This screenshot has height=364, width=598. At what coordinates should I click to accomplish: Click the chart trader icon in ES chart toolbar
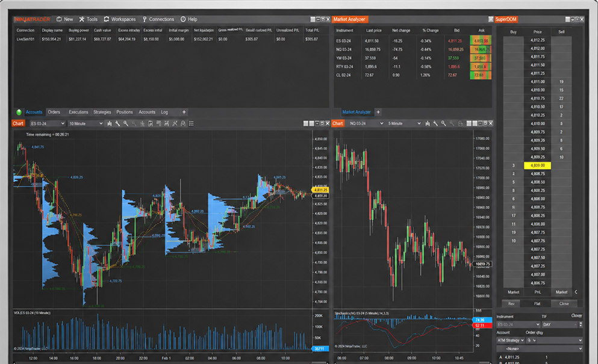pos(158,123)
